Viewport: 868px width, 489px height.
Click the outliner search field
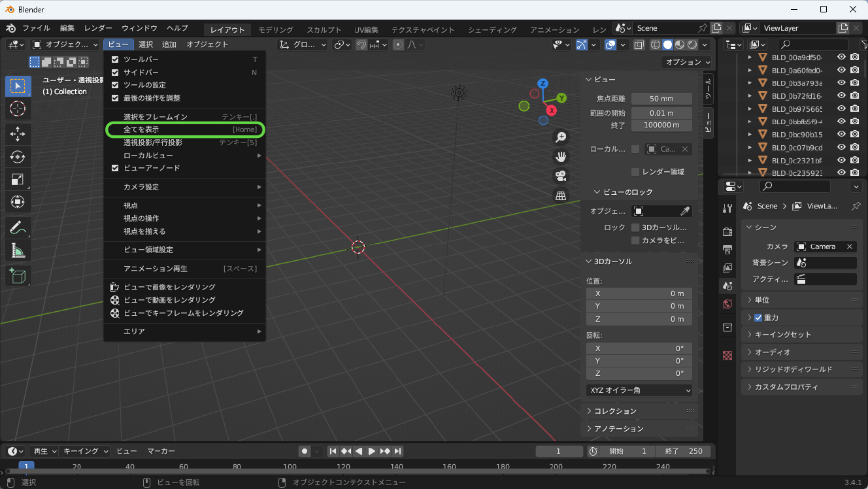[813, 44]
